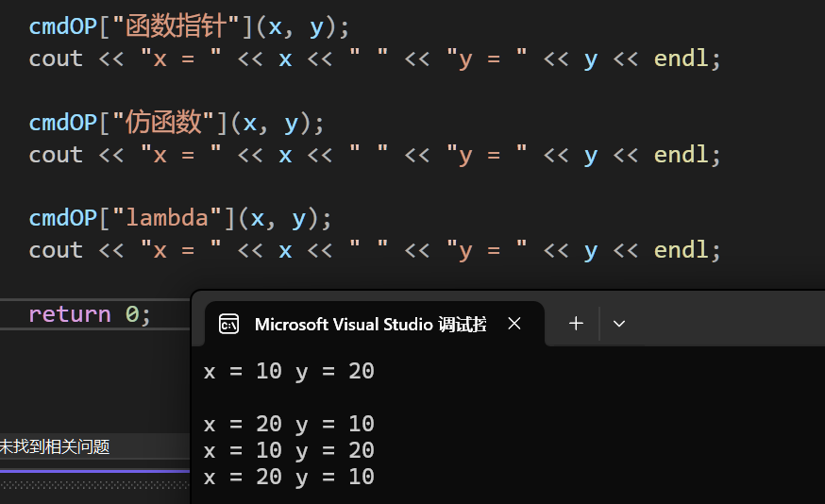The image size is (825, 504).
Task: Click the 未找到相关问题 status text
Action: point(55,446)
